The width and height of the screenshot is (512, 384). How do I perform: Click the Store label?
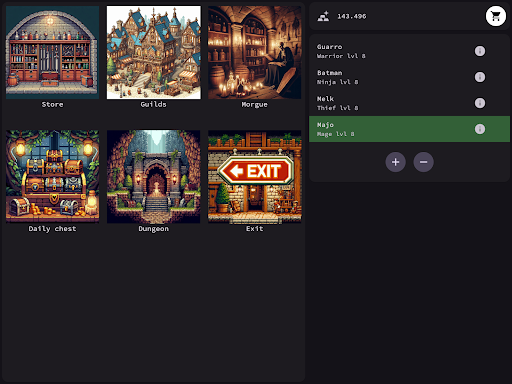pyautogui.click(x=52, y=104)
